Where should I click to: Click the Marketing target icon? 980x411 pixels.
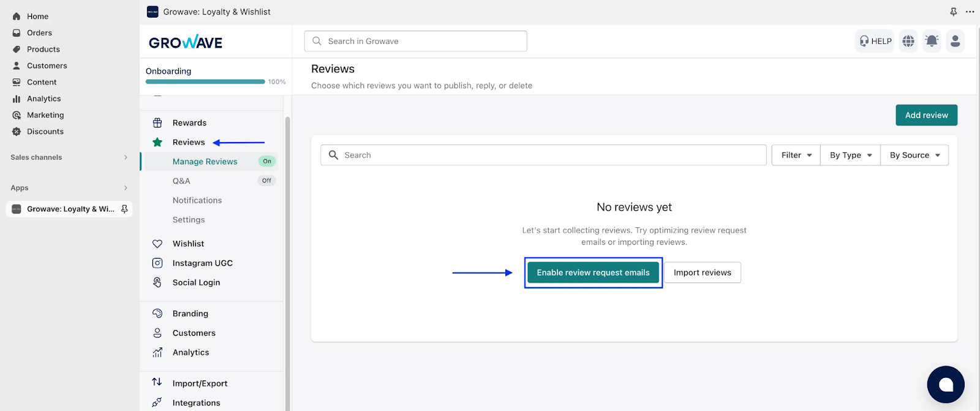point(17,115)
